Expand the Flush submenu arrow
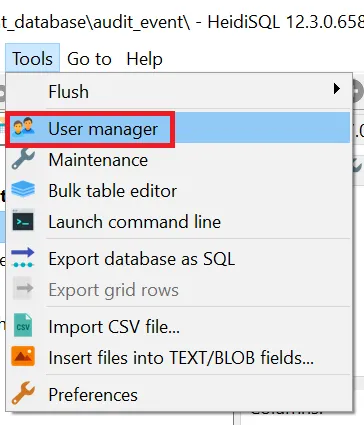This screenshot has height=425, width=364. pos(337,89)
